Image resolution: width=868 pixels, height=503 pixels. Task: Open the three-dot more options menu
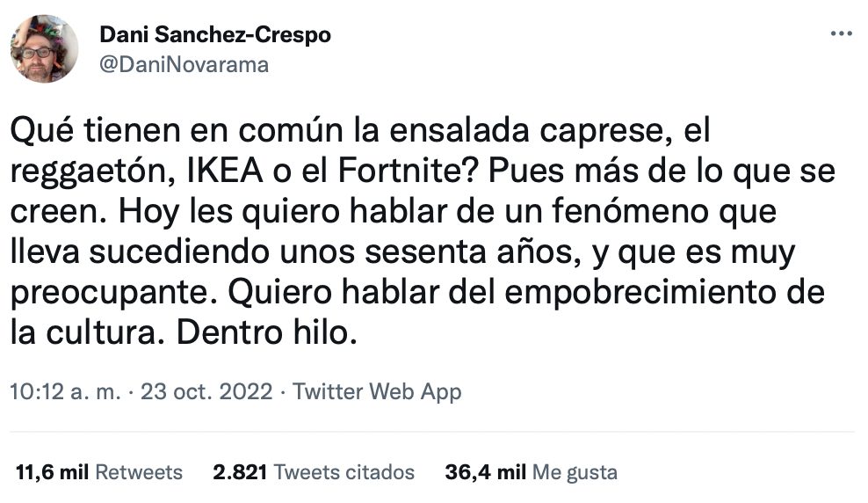click(x=841, y=33)
